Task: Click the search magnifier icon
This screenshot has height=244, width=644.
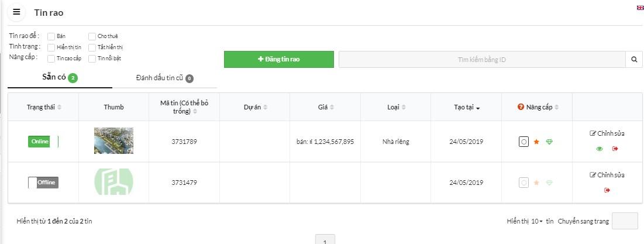Action: (634, 60)
